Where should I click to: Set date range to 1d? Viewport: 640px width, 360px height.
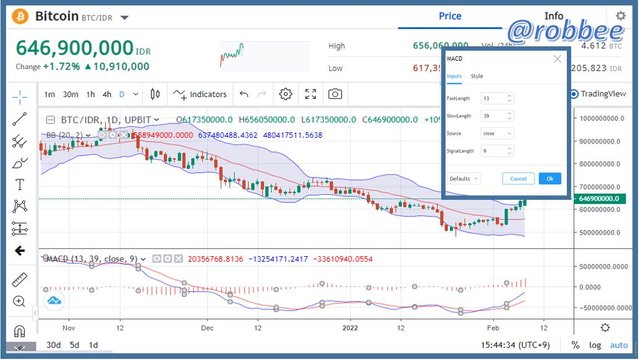[x=93, y=345]
